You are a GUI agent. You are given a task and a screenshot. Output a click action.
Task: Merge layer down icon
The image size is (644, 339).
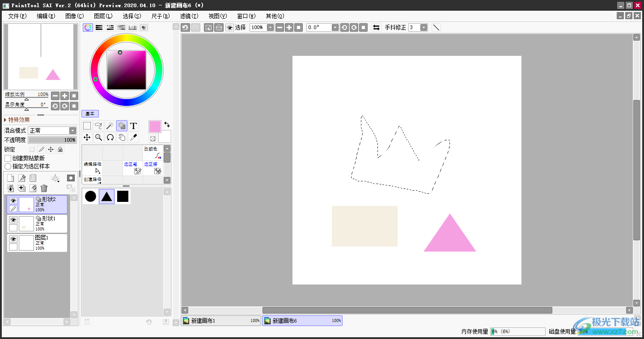pos(11,188)
